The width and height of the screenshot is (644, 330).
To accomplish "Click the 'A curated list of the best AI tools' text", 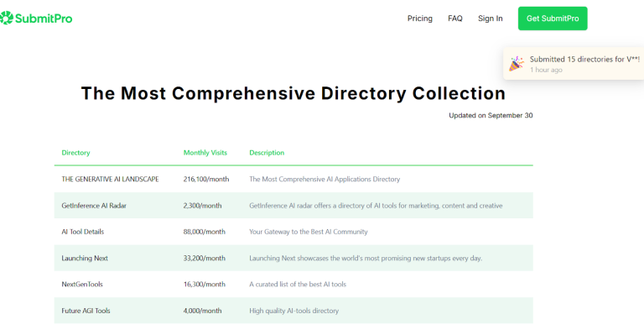I will click(298, 285).
